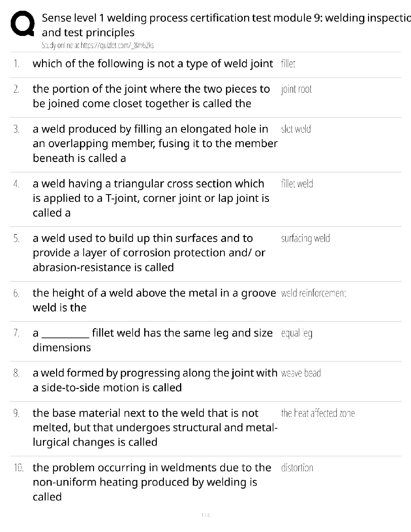Image resolution: width=411 pixels, height=532 pixels.
Task: Click the 'equal leg' answer
Action: tap(296, 333)
